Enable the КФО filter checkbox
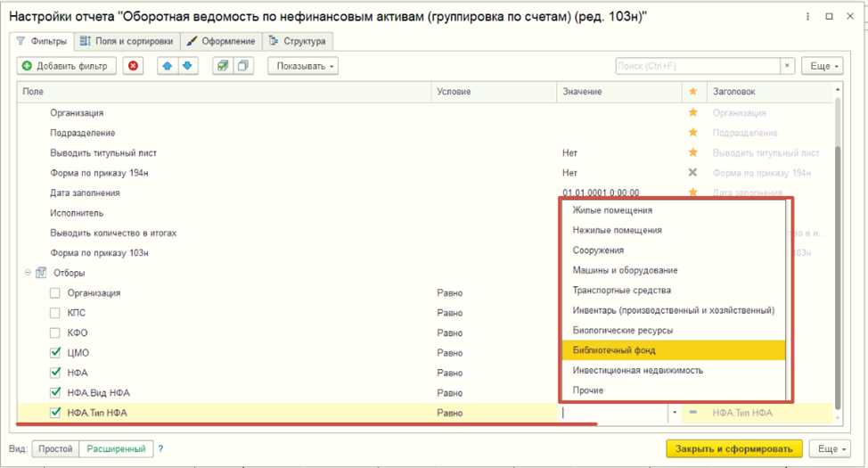Image resolution: width=868 pixels, height=468 pixels. (54, 333)
